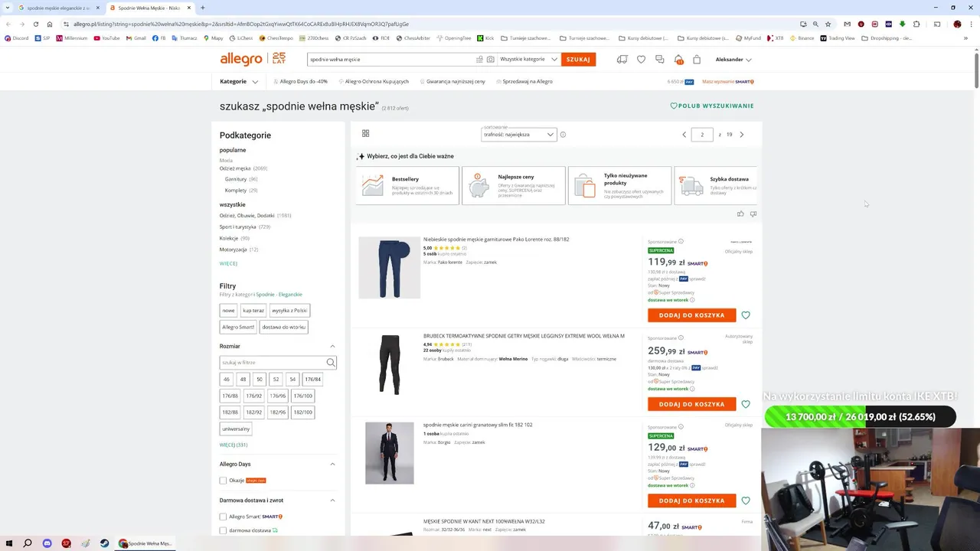Collapse 'Darmowa dostawa i zwrot' section
980x551 pixels.
pyautogui.click(x=332, y=500)
